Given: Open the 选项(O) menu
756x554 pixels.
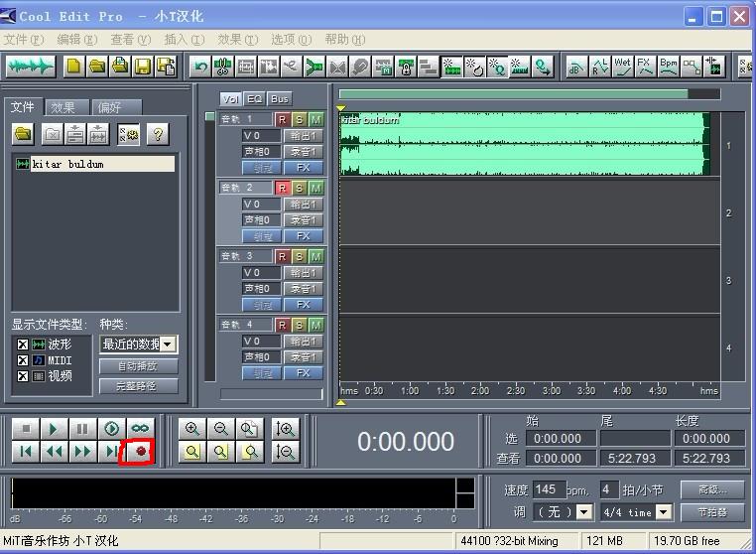Looking at the screenshot, I should point(292,39).
